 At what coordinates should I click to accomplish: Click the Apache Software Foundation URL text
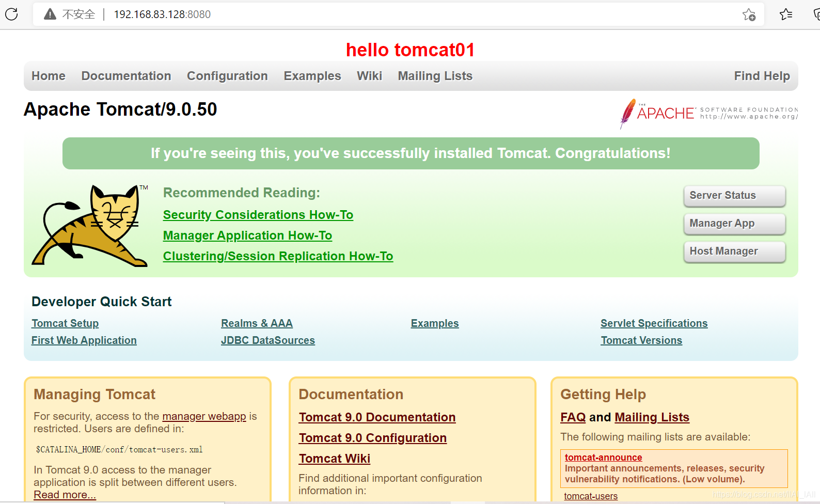click(749, 117)
